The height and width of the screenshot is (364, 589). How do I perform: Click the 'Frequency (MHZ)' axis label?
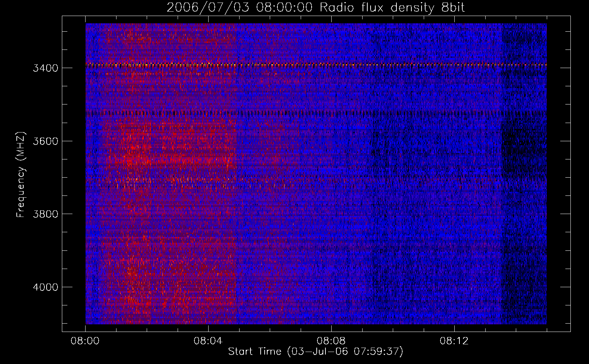point(21,175)
